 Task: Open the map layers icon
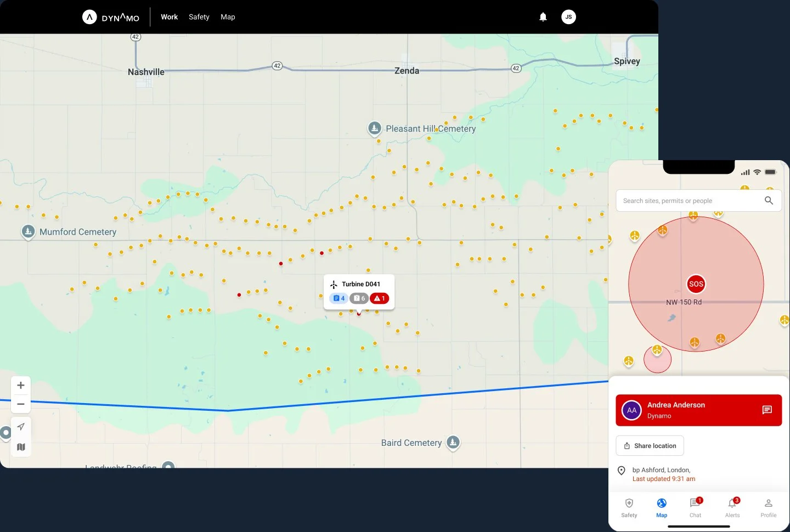tap(21, 447)
